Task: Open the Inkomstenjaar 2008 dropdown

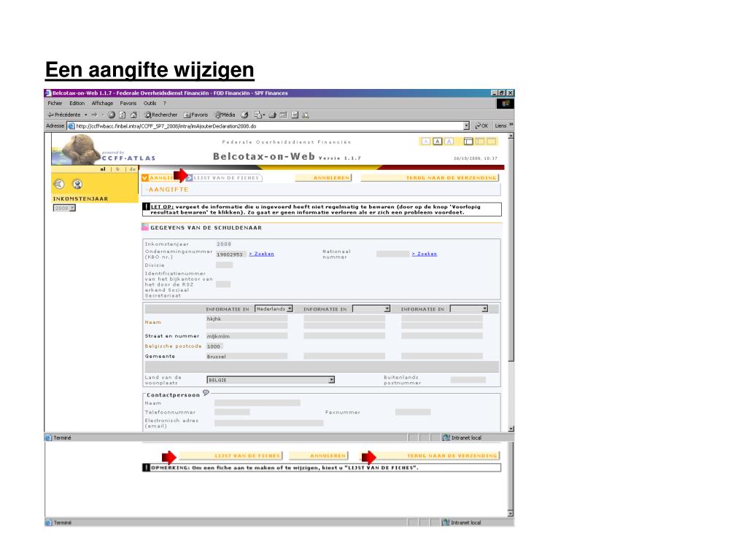Action: pos(64,208)
